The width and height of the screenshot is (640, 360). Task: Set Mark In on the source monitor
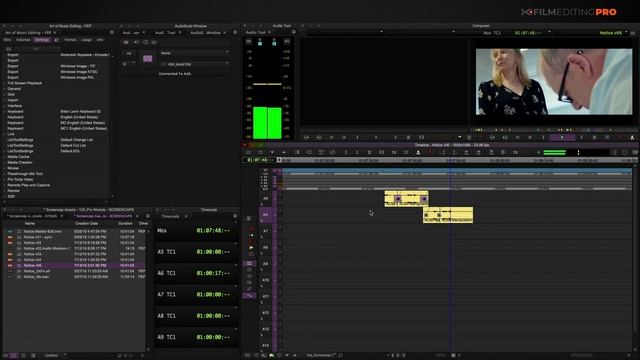[x=357, y=138]
